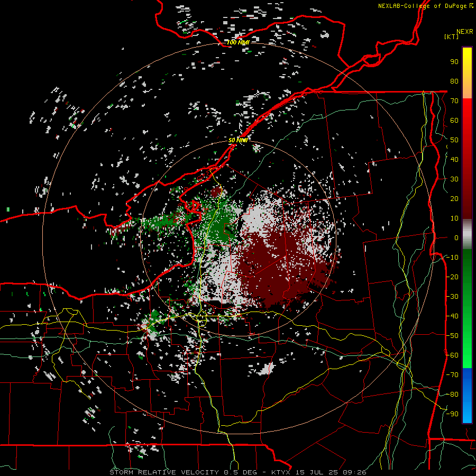Select the -80 value on velocity scale
The width and height of the screenshot is (476, 476).
pos(452,395)
